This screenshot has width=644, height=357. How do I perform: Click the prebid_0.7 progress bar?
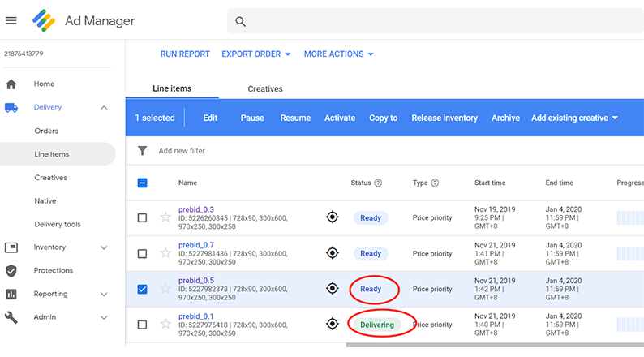pyautogui.click(x=630, y=253)
